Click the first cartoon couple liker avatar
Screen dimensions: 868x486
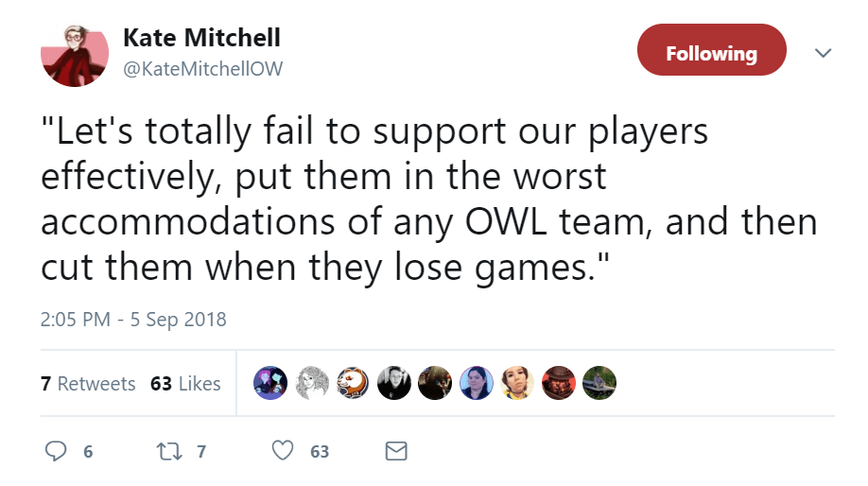271,383
